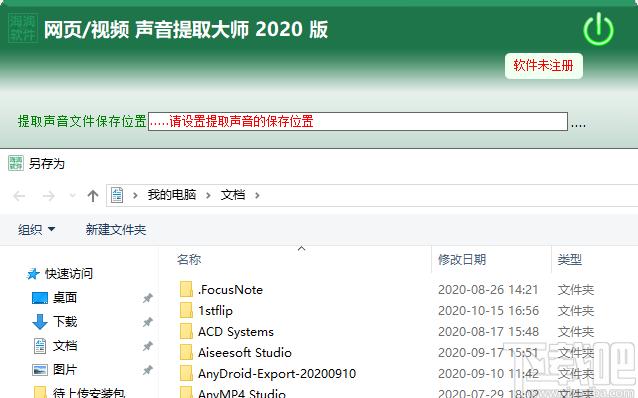This screenshot has width=638, height=398.
Task: Click the Save As dialog title icon
Action: pyautogui.click(x=16, y=163)
